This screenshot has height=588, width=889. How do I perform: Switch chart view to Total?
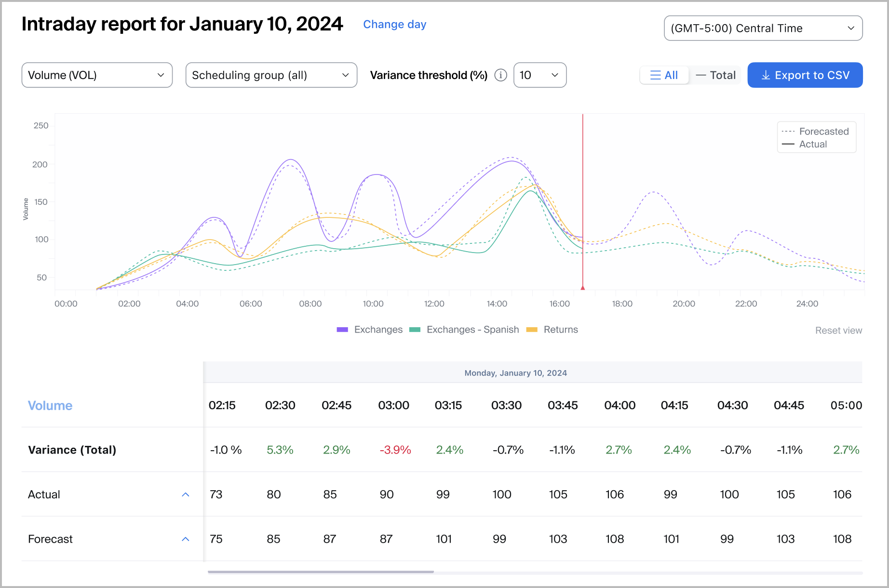(716, 75)
